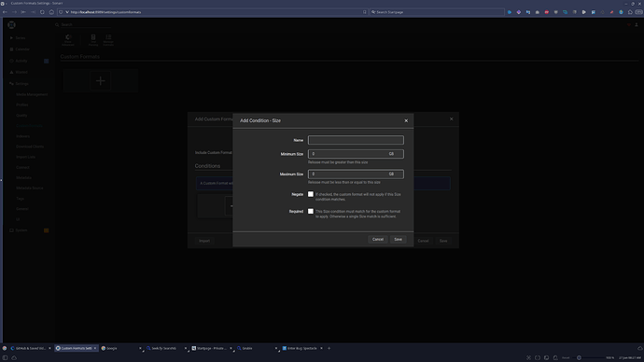Click the Sonarr logo
The height and width of the screenshot is (362, 644).
[x=11, y=25]
